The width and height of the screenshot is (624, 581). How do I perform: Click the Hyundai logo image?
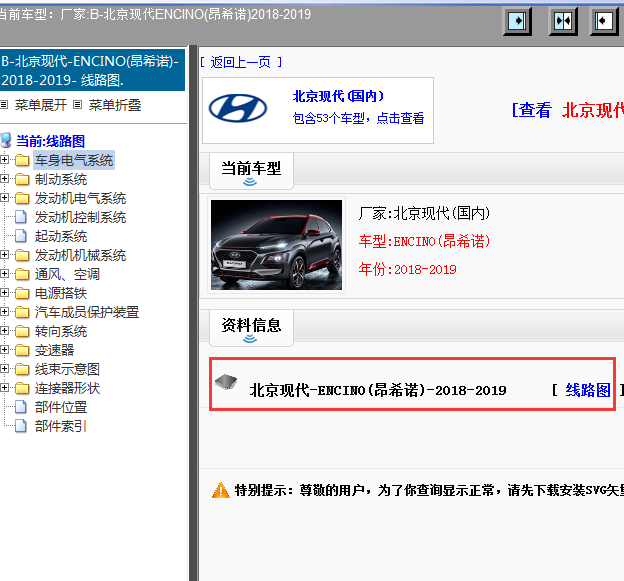pos(238,108)
